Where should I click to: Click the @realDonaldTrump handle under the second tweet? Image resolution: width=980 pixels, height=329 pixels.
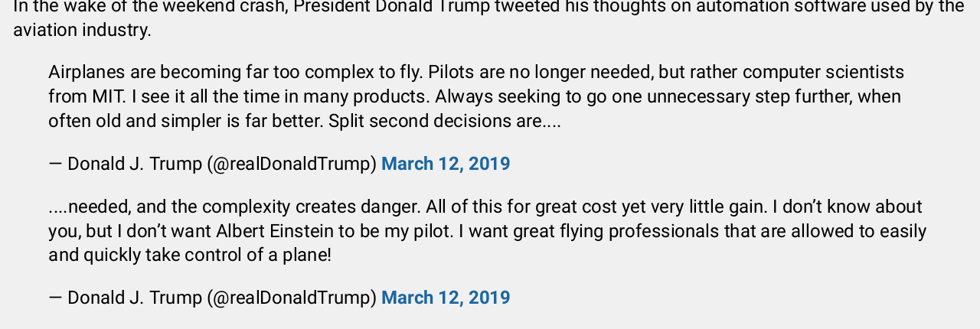(292, 298)
